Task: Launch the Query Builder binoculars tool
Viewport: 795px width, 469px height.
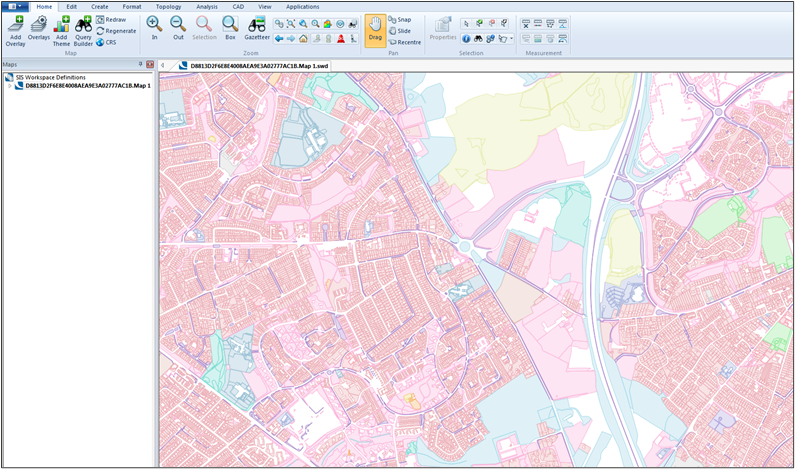Action: coord(84,26)
